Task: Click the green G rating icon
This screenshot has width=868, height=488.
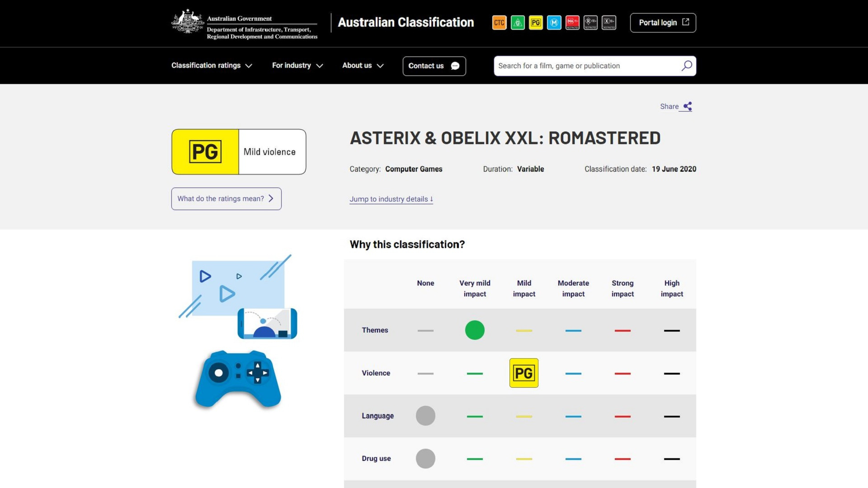Action: pos(518,23)
